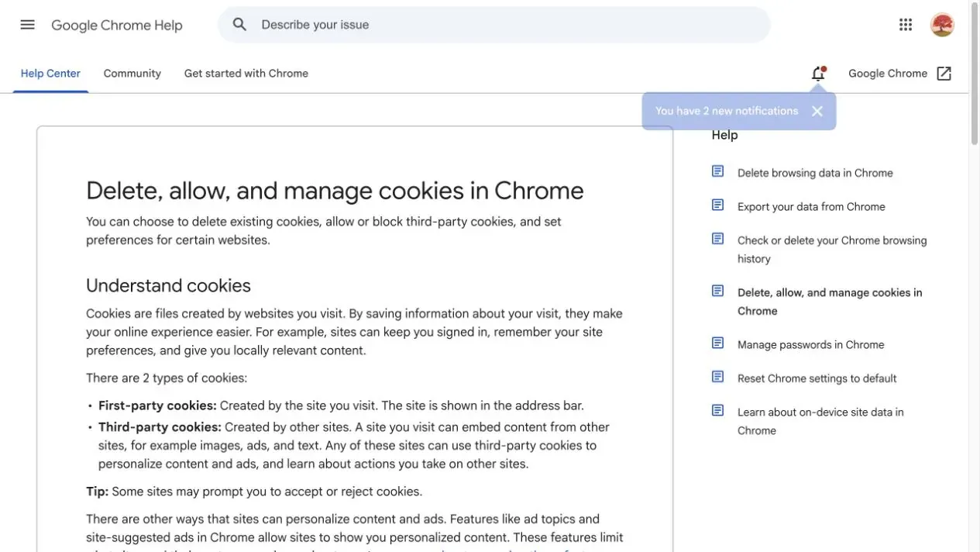Click article icon beside Learn about on-device data

718,410
